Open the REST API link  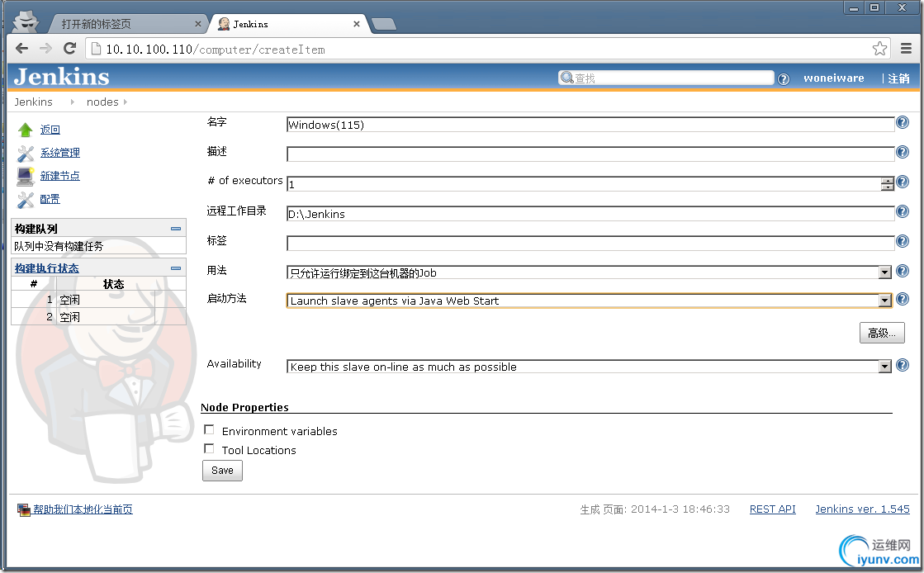773,509
